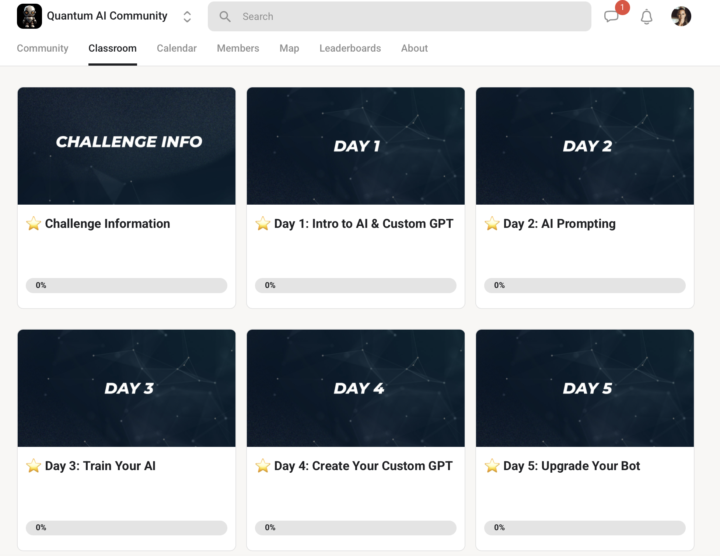Focus the Search input field

point(399,17)
